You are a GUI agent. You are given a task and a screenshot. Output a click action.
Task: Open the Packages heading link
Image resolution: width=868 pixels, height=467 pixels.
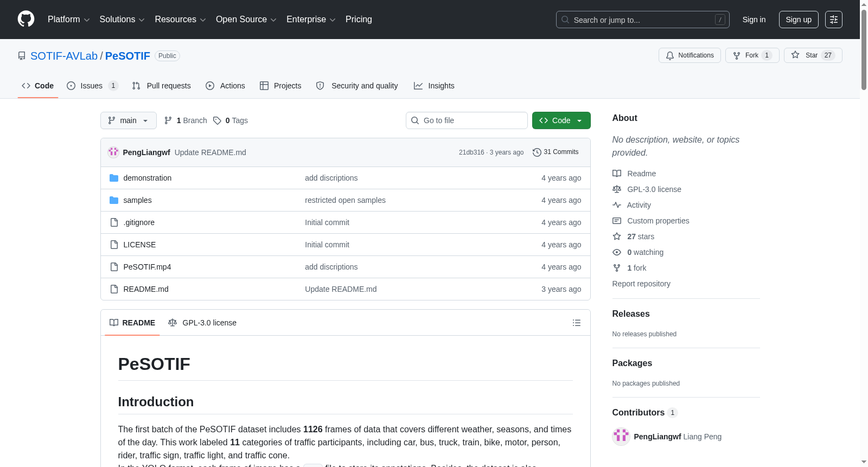coord(632,363)
